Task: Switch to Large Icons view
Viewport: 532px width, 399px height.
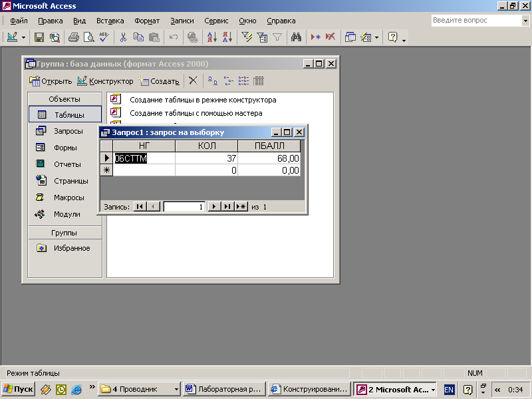Action: [213, 80]
